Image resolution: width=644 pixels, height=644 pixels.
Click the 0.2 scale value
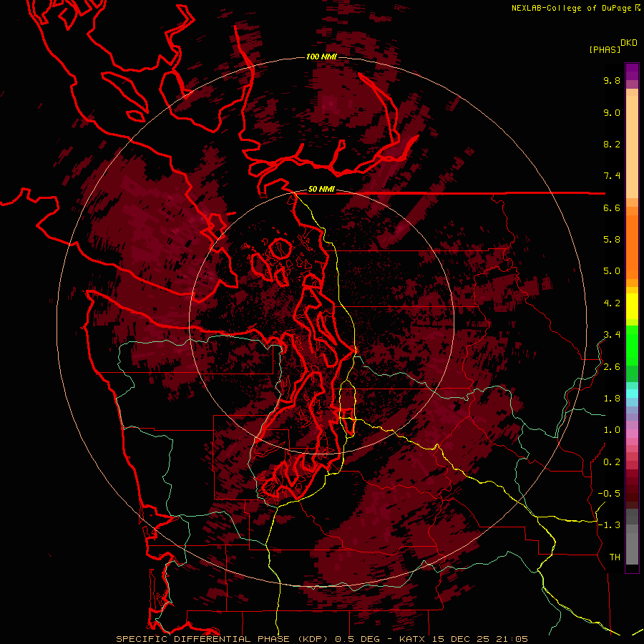612,462
